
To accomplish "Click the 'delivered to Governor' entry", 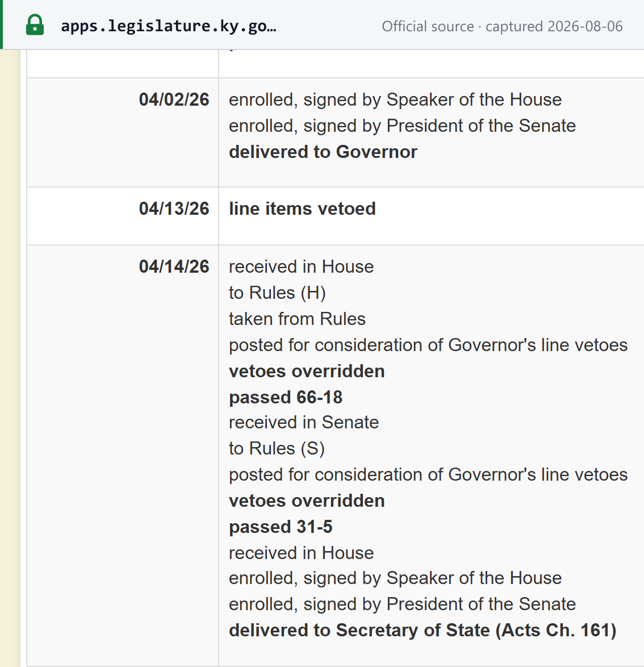I will tap(323, 152).
